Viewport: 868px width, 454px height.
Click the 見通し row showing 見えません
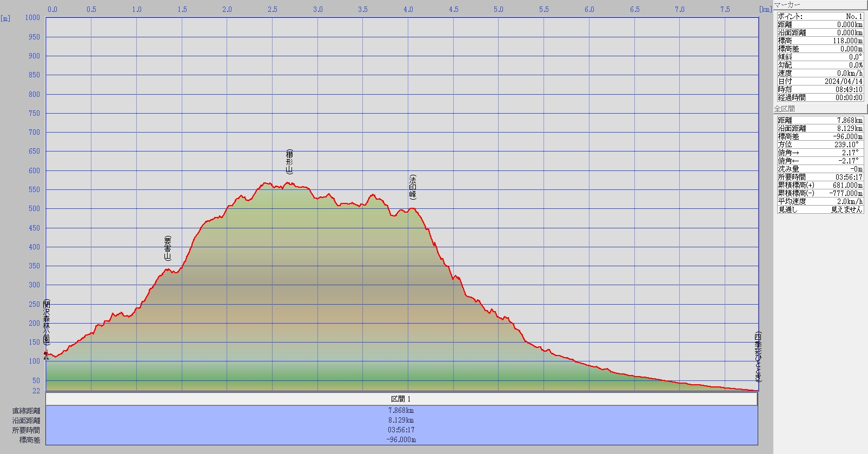820,209
